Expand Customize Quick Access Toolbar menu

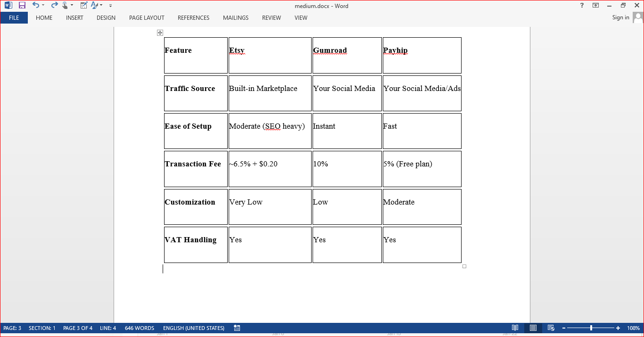(110, 6)
